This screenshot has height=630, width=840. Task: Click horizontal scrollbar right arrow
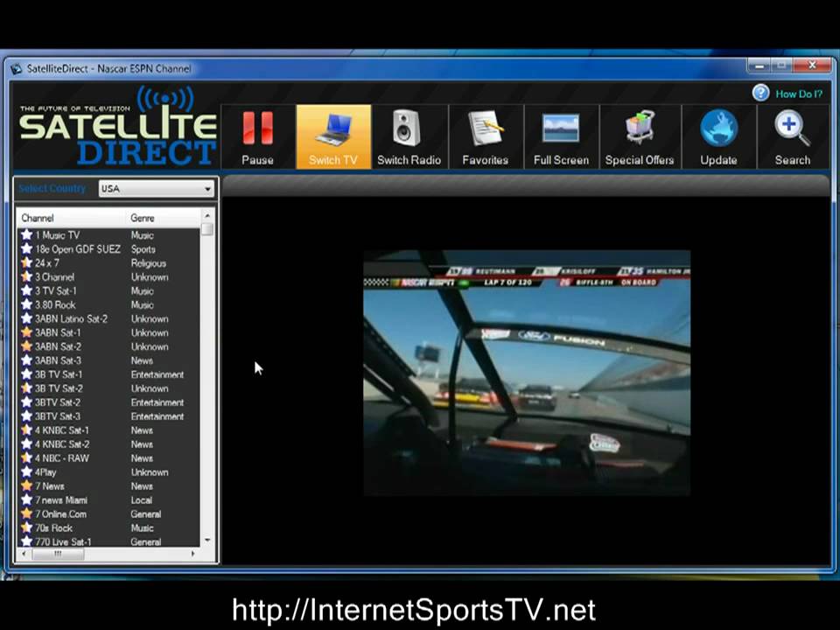(x=192, y=554)
